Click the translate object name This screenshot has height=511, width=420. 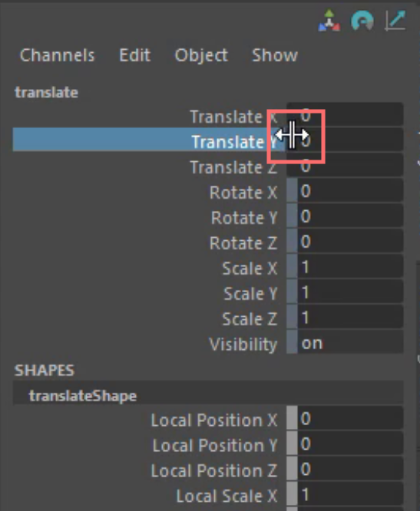tap(46, 93)
